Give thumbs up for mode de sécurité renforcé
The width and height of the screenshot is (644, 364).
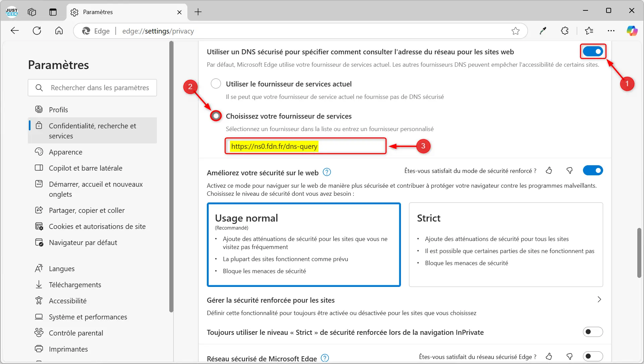click(x=549, y=171)
